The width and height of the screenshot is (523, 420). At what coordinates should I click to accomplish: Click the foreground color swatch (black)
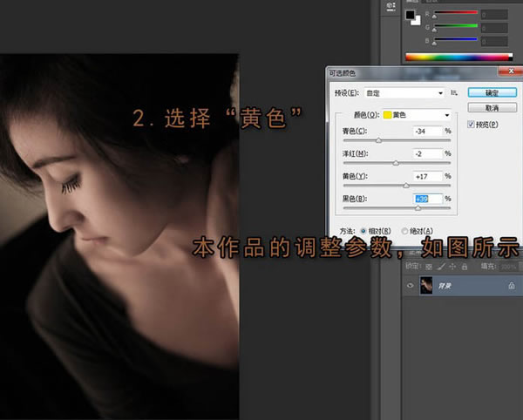click(410, 15)
